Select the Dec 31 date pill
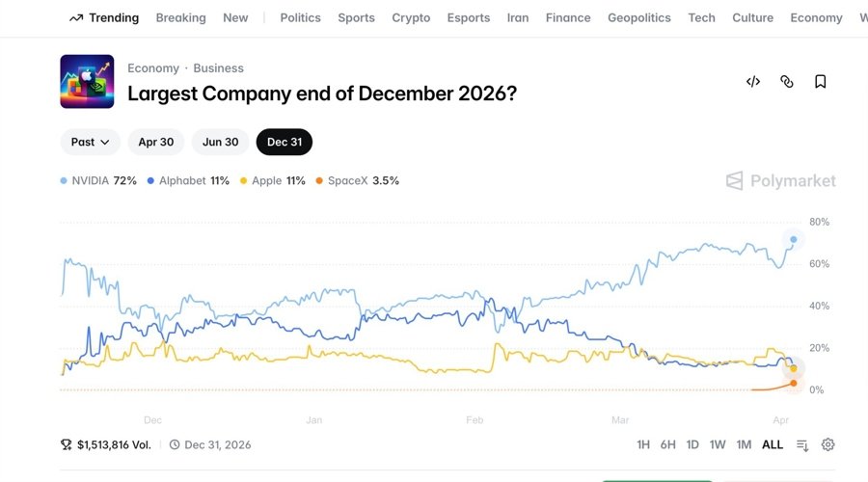This screenshot has width=868, height=482. pyautogui.click(x=285, y=142)
